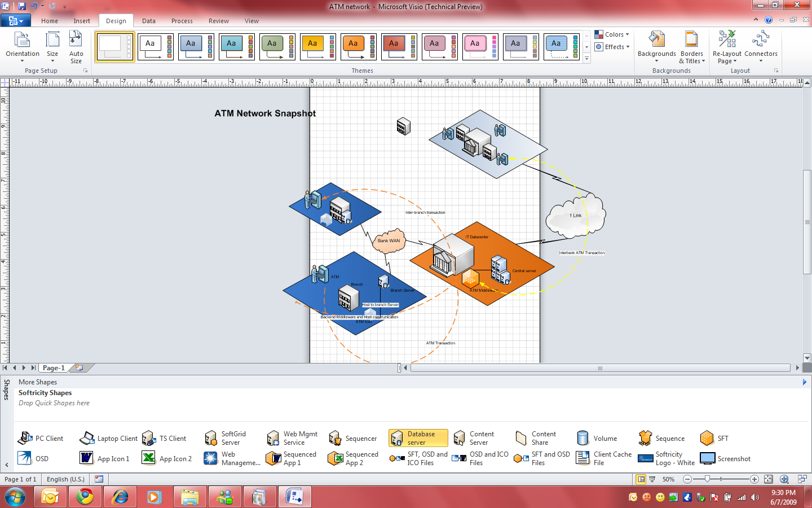Click More Shapes in Shapes pane
The image size is (812, 508).
click(x=38, y=382)
